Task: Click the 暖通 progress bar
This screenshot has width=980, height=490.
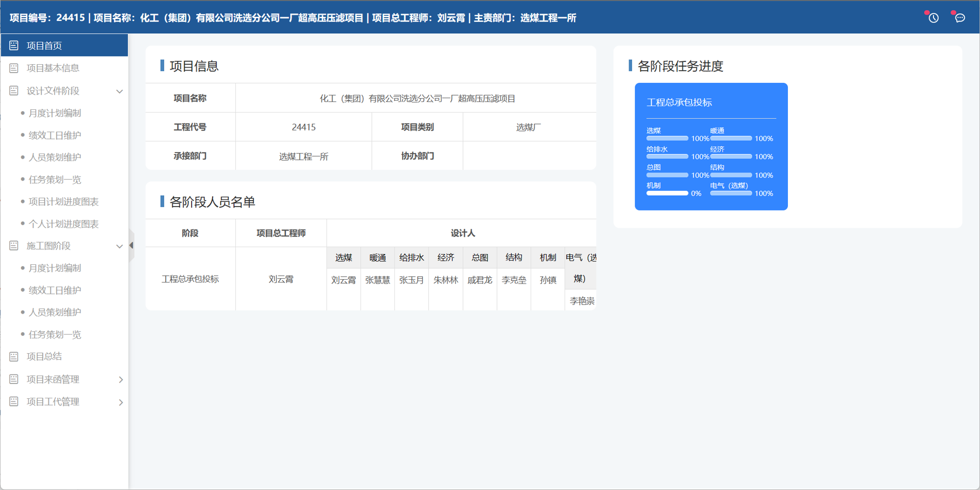Action: point(731,138)
